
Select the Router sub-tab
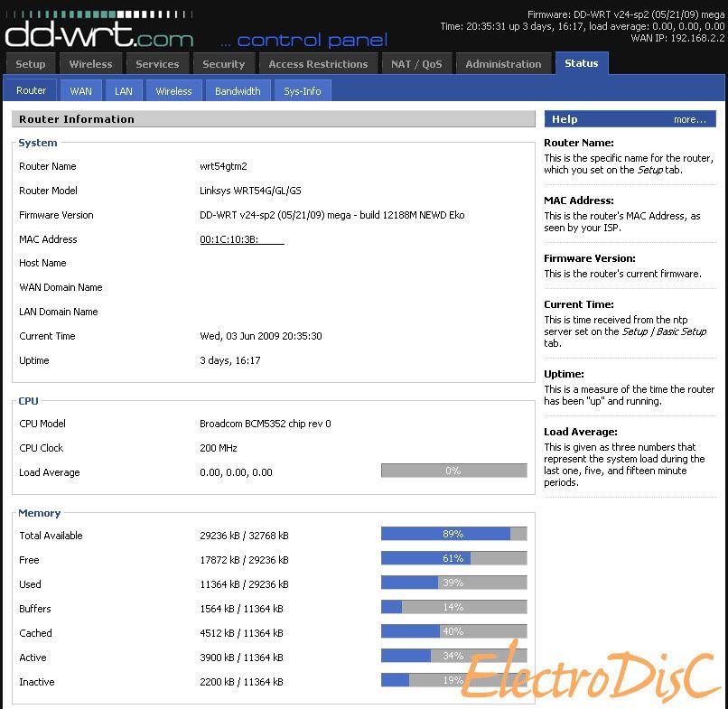(32, 90)
